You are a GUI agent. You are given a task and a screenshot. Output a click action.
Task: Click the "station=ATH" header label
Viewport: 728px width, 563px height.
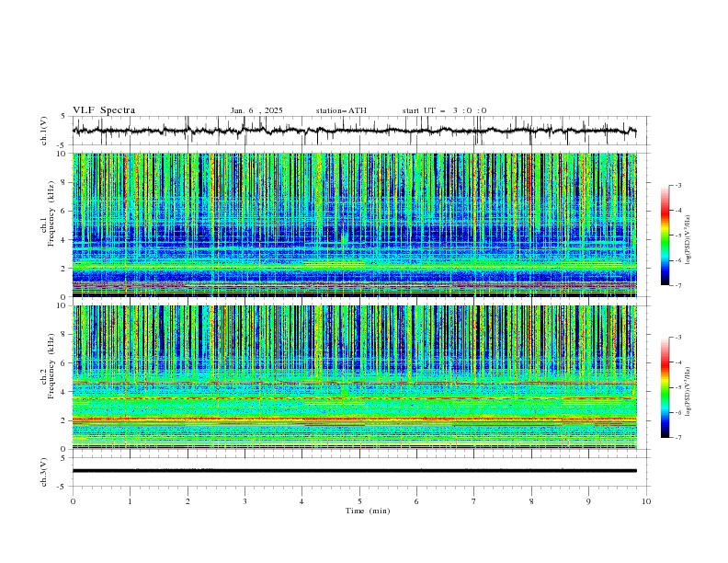tap(341, 110)
